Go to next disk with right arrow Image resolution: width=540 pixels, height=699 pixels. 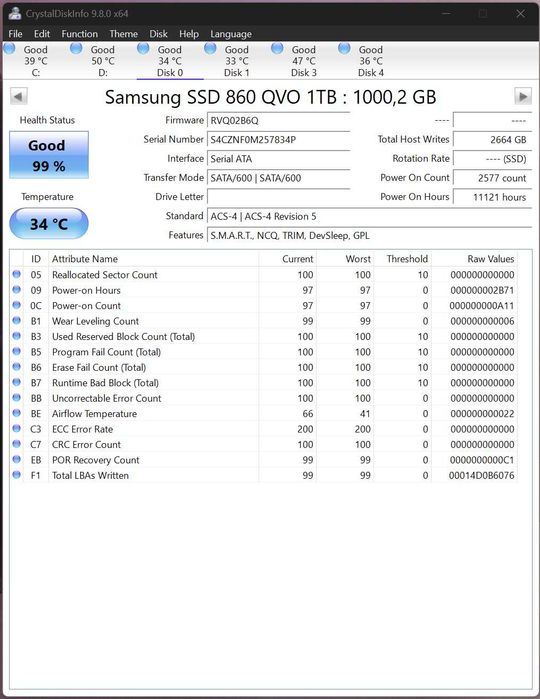523,96
